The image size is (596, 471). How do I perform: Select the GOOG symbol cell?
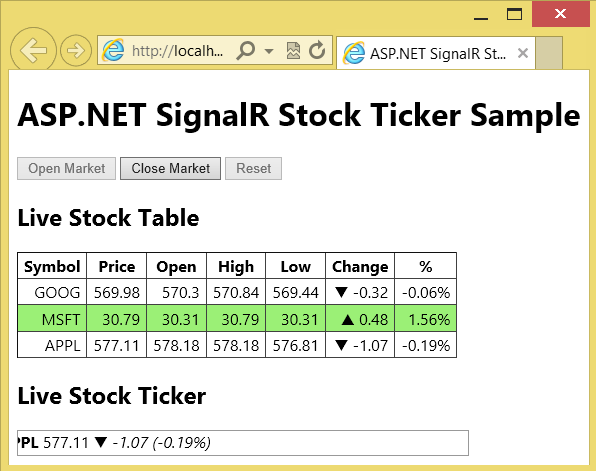click(x=52, y=292)
